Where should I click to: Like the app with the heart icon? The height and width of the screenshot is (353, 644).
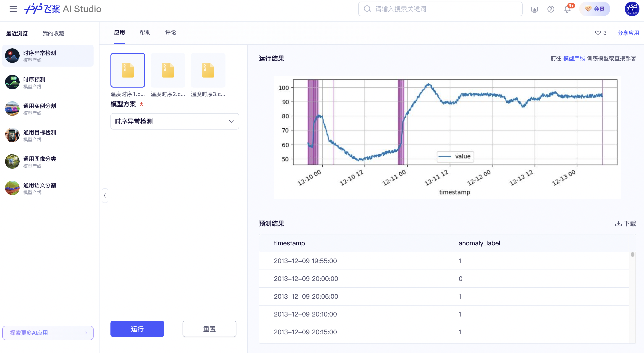click(598, 33)
